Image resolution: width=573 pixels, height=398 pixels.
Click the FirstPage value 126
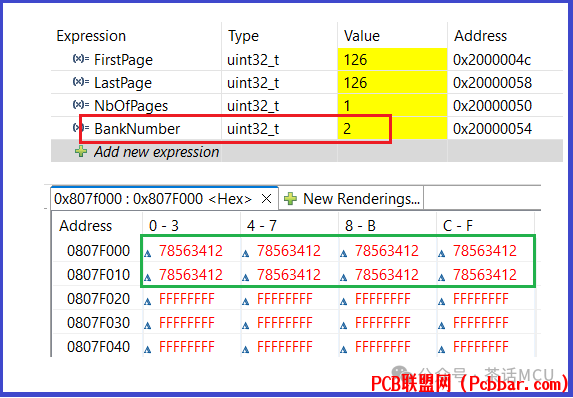tap(355, 60)
